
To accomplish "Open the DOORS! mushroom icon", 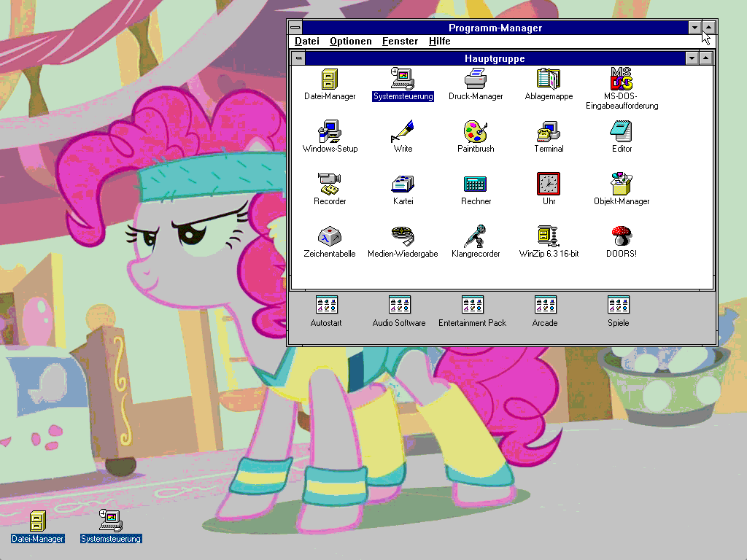I will [x=622, y=236].
